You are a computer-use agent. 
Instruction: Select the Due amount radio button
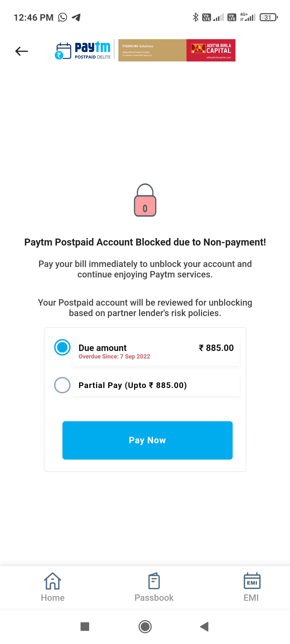[62, 347]
